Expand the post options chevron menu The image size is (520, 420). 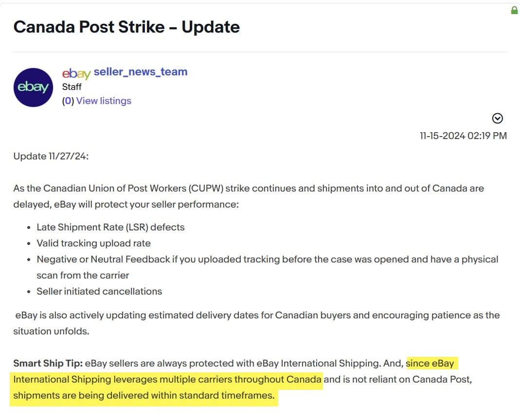pos(498,118)
